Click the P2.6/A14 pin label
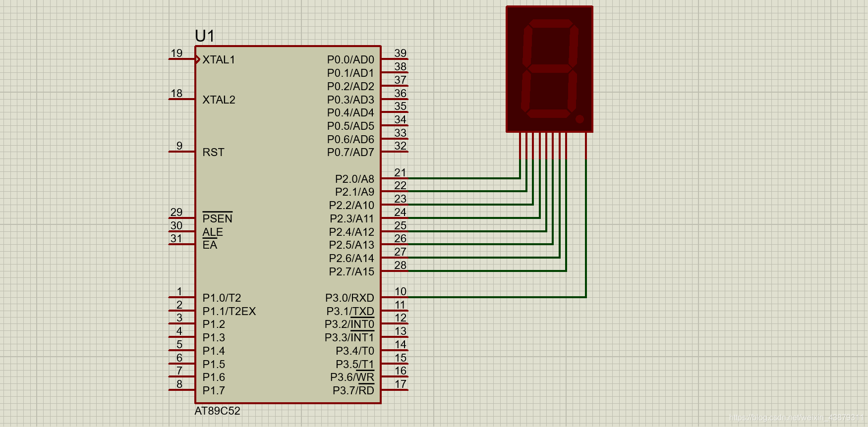 point(351,258)
